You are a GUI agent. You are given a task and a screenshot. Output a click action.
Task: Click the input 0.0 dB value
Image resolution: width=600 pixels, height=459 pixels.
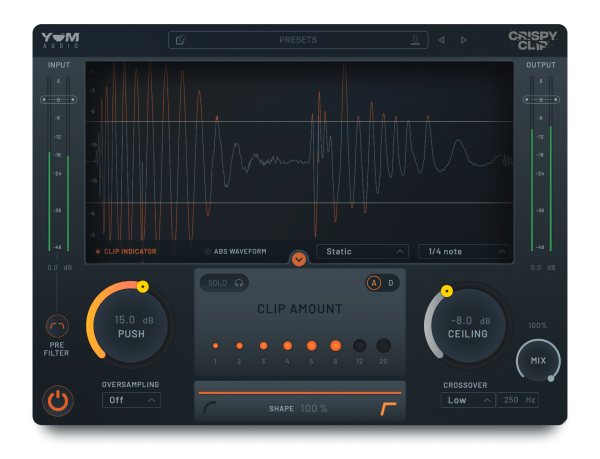coord(59,268)
